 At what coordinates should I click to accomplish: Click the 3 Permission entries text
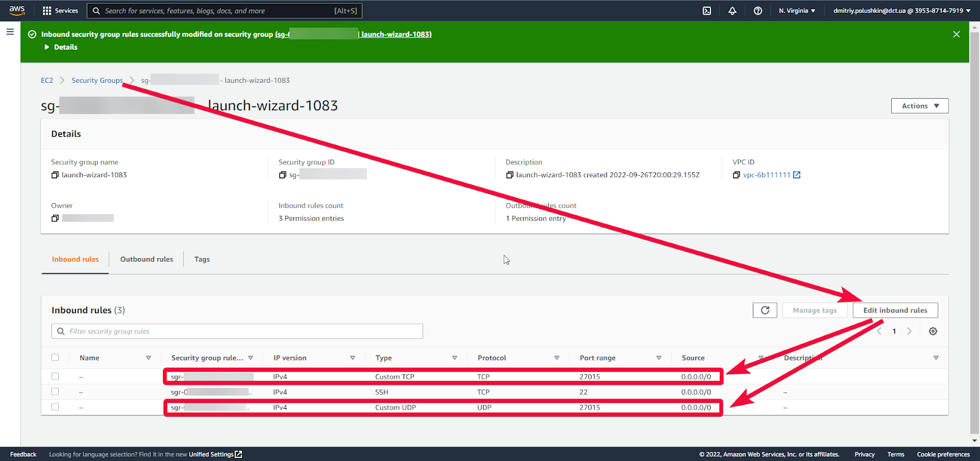pyautogui.click(x=311, y=218)
